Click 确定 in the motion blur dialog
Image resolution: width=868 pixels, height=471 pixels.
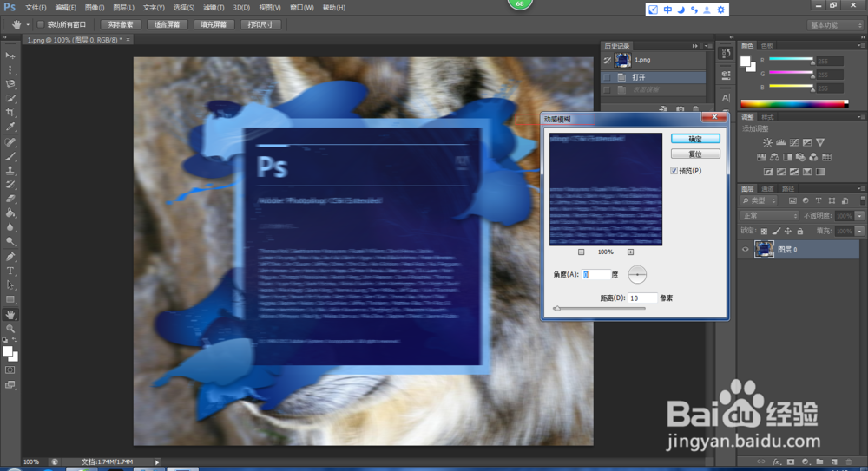(695, 139)
